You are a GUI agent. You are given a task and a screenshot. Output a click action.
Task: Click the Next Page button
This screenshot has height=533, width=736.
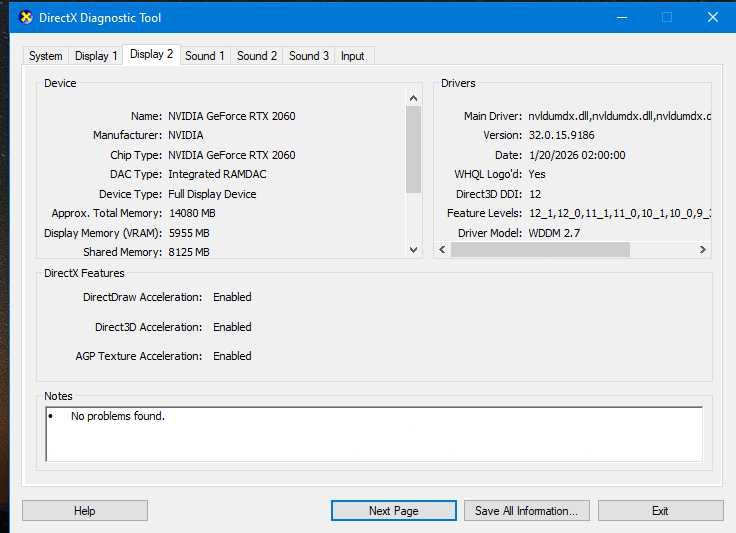pyautogui.click(x=393, y=510)
